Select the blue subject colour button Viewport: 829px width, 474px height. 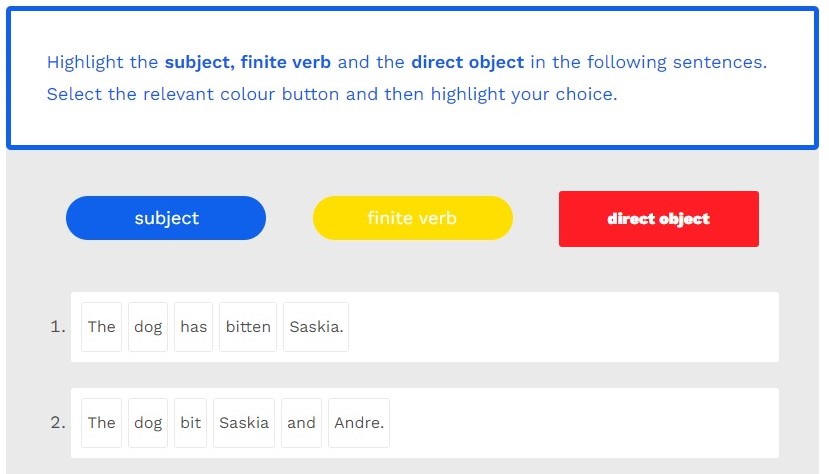click(166, 218)
